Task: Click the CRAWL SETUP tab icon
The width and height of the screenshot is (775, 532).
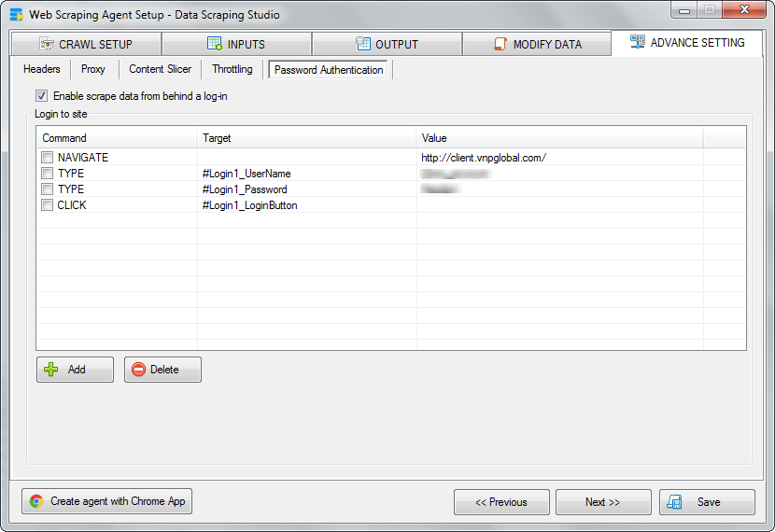Action: pyautogui.click(x=47, y=44)
